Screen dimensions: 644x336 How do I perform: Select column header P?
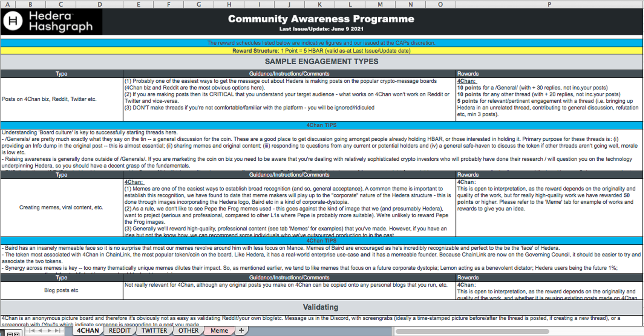tap(549, 4)
